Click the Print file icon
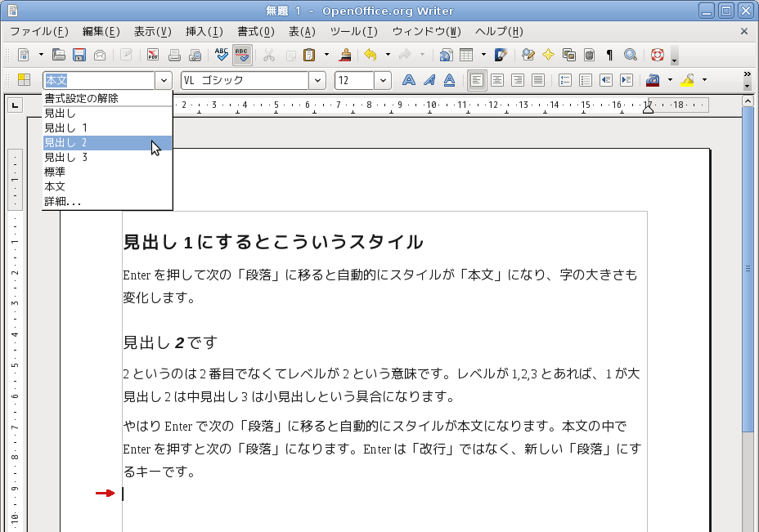This screenshot has width=759, height=532. 174,55
